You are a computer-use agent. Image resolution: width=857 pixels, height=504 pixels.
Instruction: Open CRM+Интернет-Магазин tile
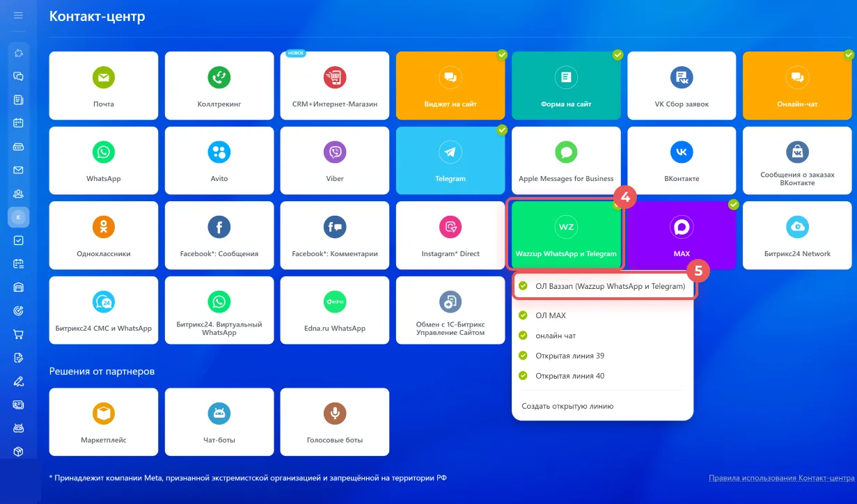pos(335,85)
